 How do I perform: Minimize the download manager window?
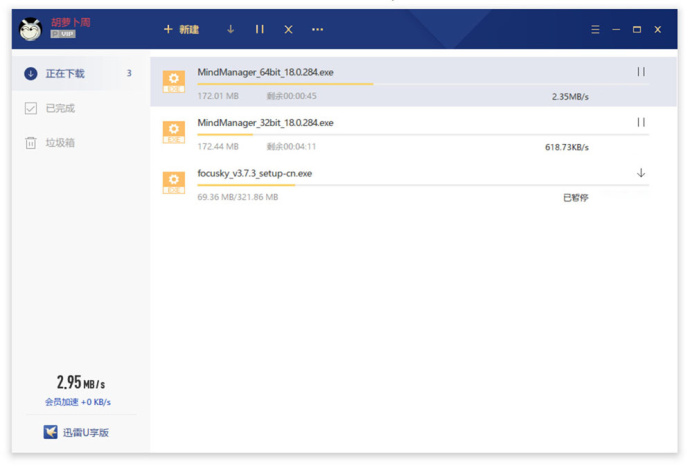coord(616,29)
